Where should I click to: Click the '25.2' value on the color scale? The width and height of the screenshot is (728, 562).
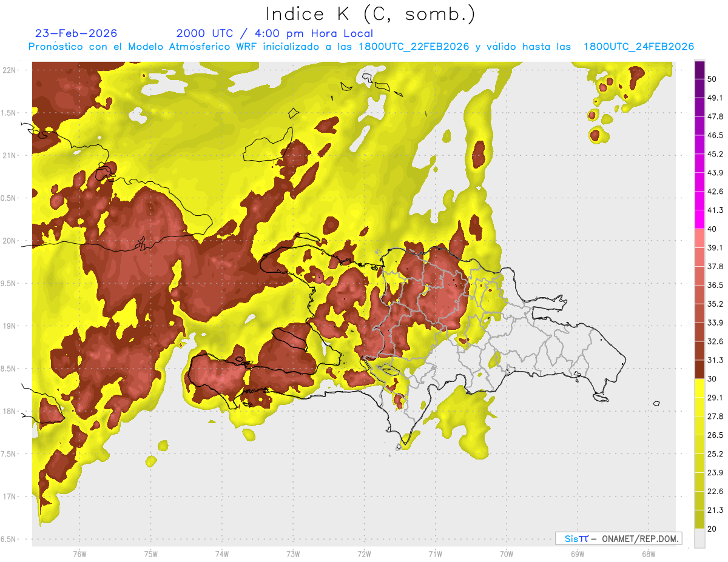715,453
